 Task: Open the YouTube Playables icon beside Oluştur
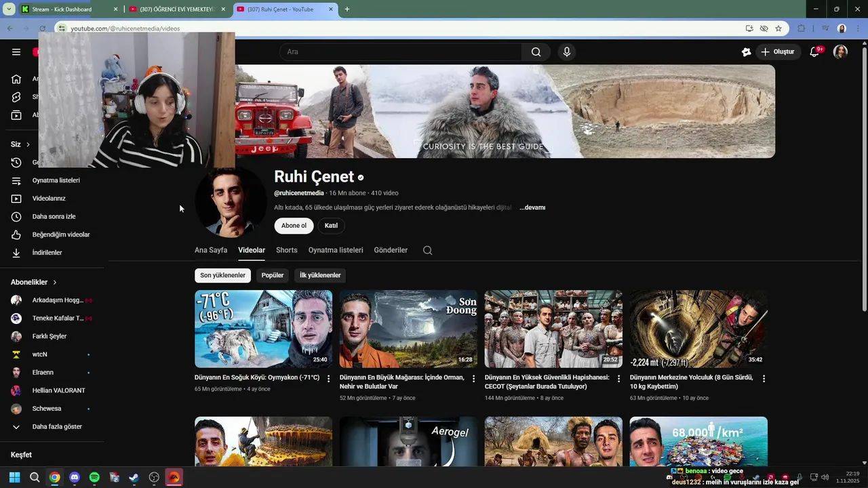click(x=746, y=52)
